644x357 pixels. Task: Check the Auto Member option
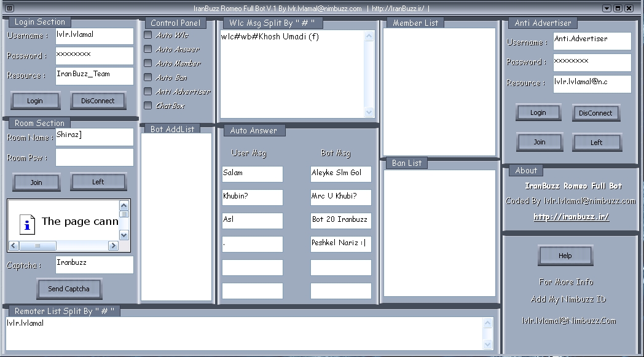click(148, 63)
